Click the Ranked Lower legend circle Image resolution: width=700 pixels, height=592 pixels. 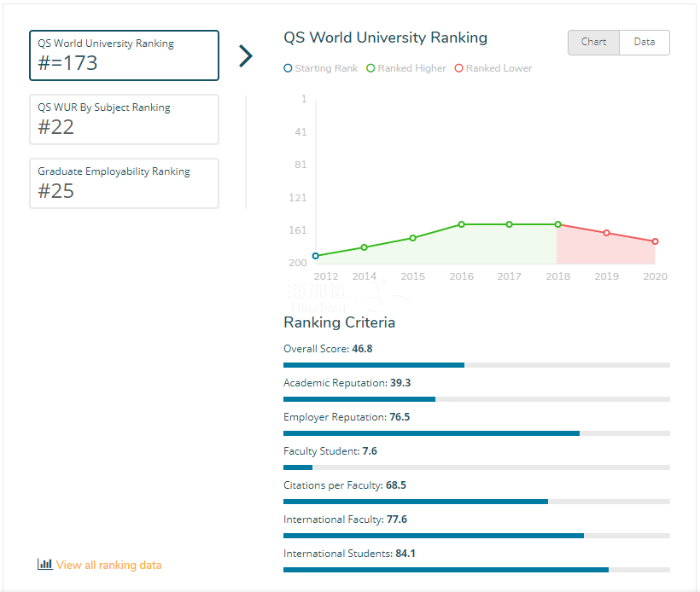[x=459, y=68]
